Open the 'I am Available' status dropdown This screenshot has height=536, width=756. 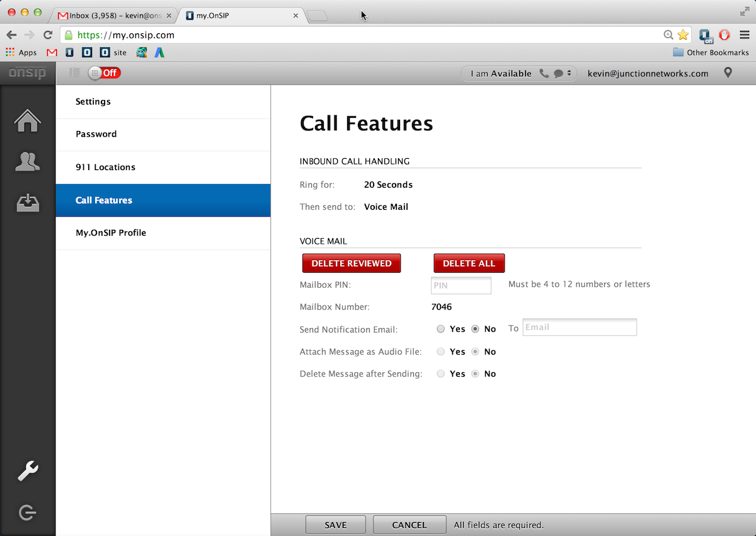point(519,74)
